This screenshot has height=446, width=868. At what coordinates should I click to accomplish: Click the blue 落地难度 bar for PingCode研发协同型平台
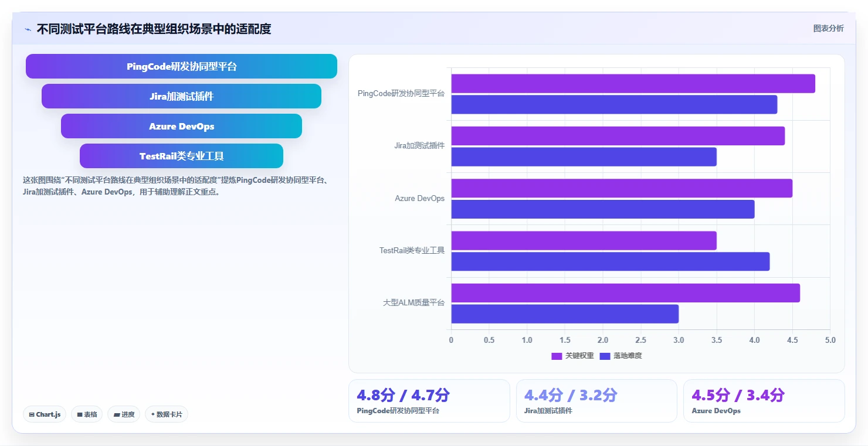click(614, 104)
